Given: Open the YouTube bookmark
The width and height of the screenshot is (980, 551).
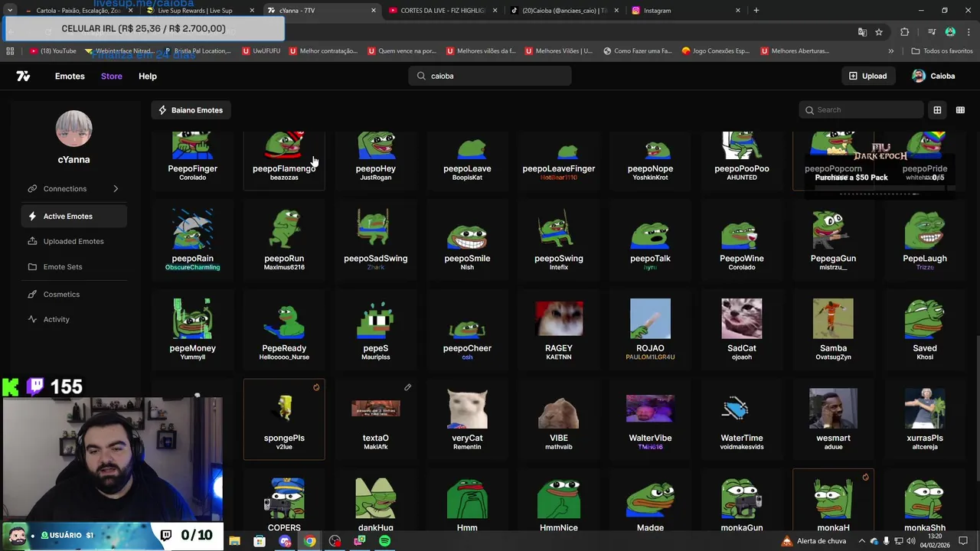Looking at the screenshot, I should pos(53,51).
